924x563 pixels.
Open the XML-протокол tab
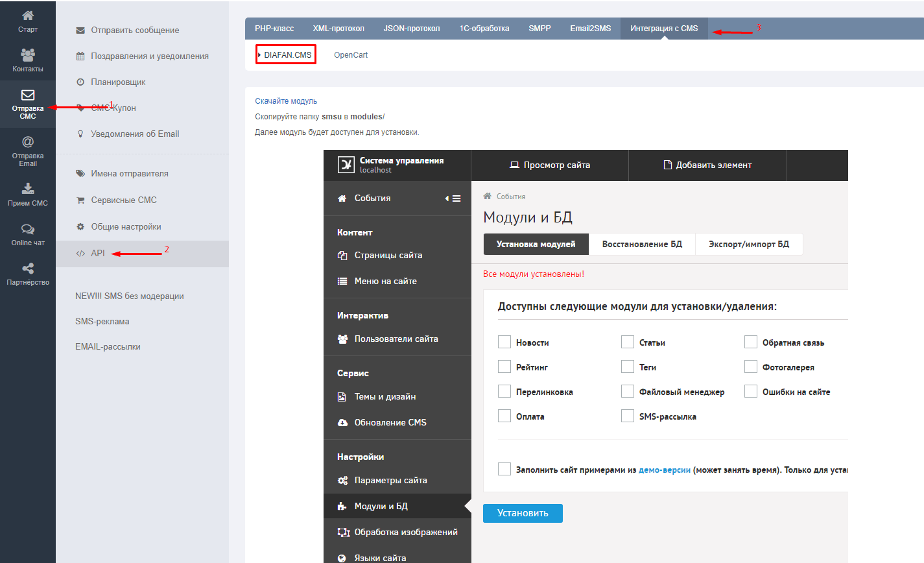pos(338,29)
